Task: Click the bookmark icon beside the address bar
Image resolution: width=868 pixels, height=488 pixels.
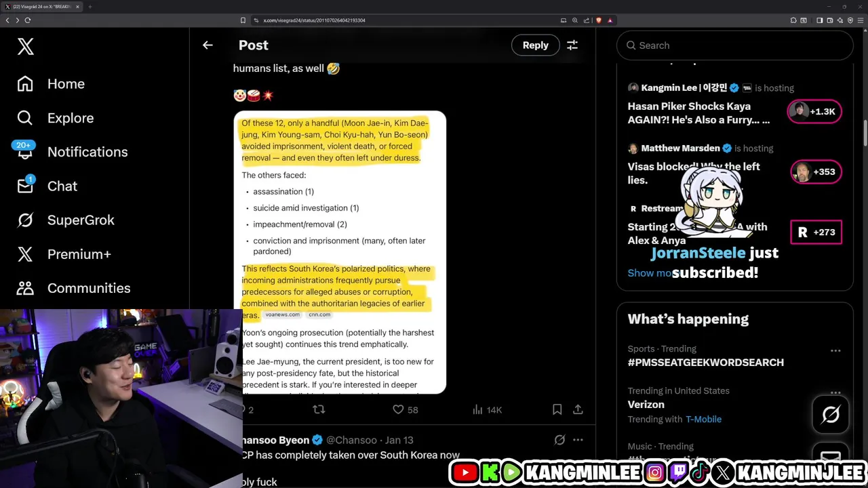Action: [x=243, y=20]
